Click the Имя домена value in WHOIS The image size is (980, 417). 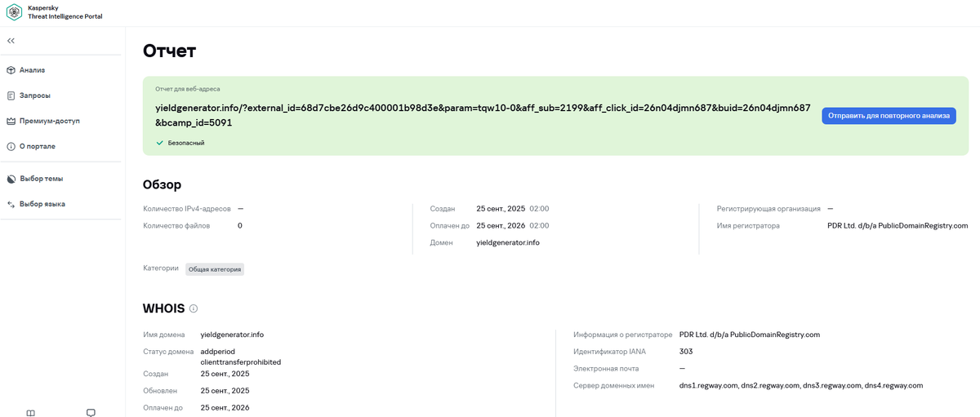[232, 335]
